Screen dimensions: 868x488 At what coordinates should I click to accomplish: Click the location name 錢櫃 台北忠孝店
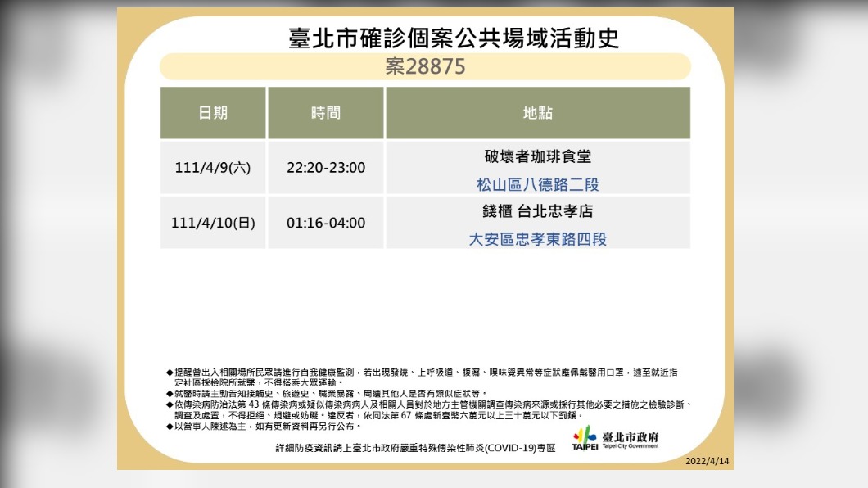tap(537, 211)
